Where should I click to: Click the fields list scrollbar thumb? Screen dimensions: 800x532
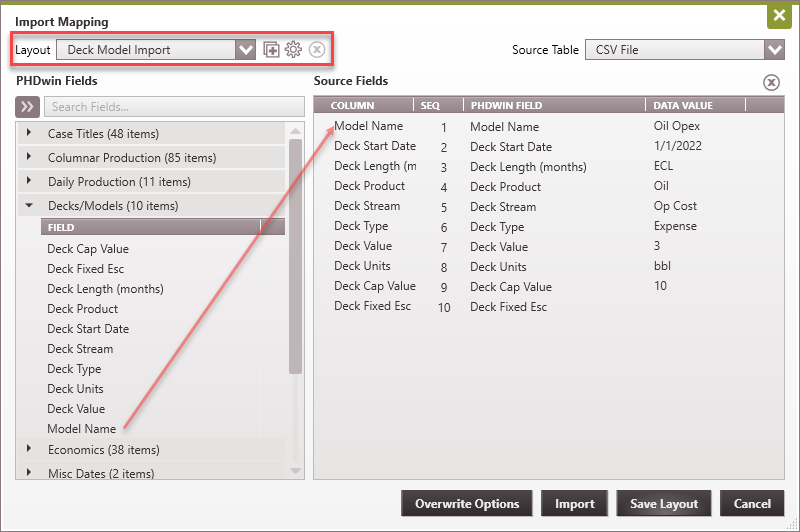pyautogui.click(x=295, y=257)
